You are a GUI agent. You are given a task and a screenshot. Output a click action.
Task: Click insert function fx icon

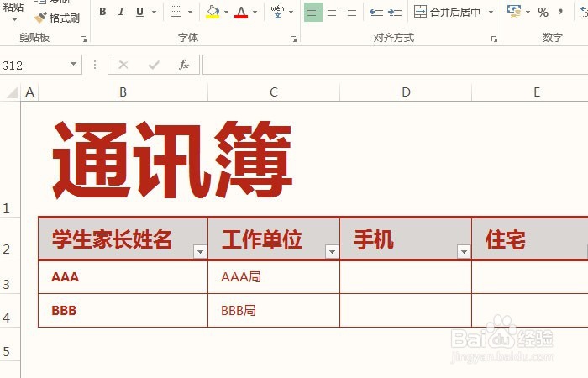[184, 65]
